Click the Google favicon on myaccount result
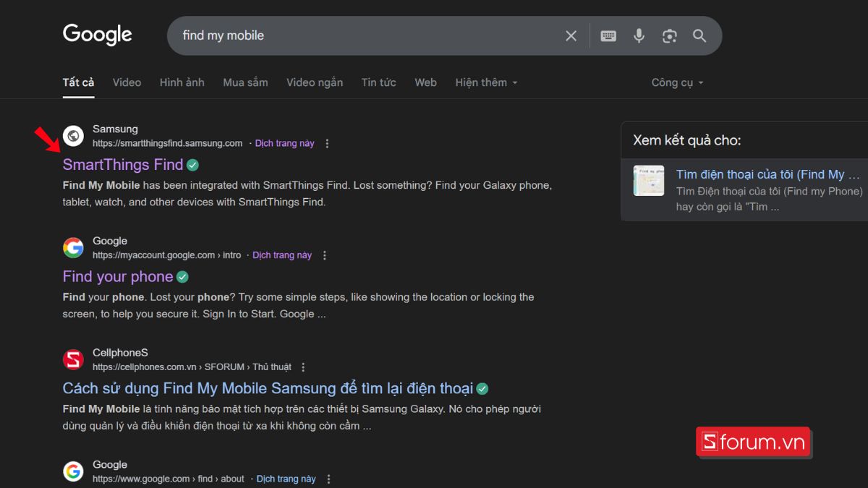The image size is (868, 488). [x=73, y=248]
